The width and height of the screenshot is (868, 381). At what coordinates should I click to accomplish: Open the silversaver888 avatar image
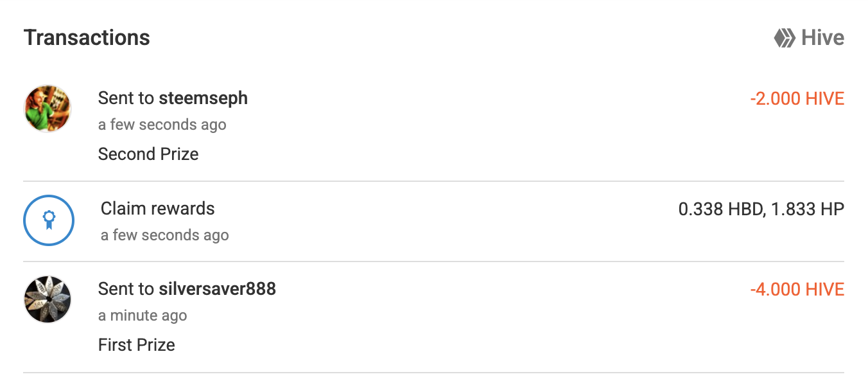[x=48, y=299]
